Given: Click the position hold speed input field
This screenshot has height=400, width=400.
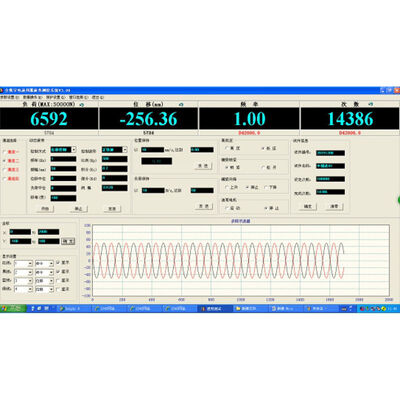Looking at the screenshot, I should [152, 150].
